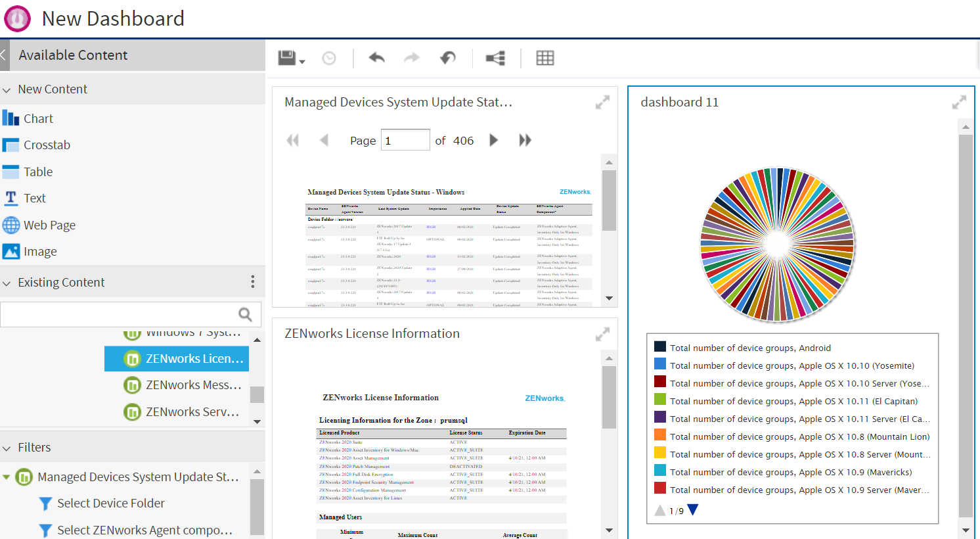Go to next report page

pos(493,141)
